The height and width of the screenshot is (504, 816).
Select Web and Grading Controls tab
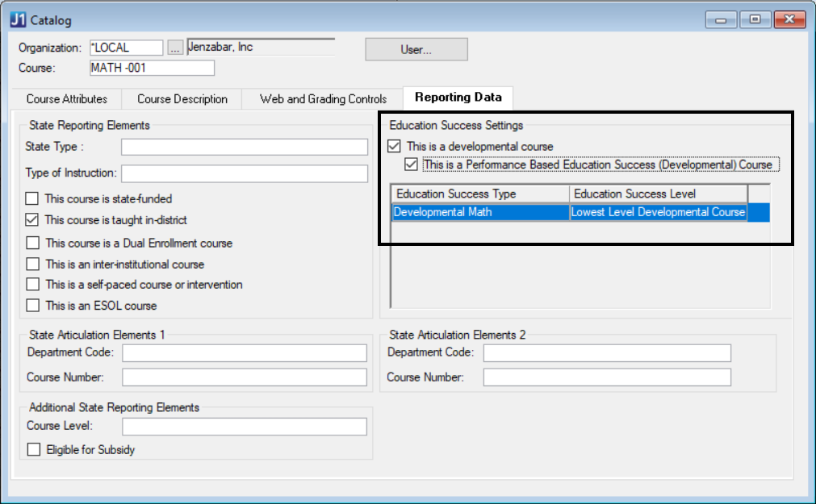click(x=323, y=99)
